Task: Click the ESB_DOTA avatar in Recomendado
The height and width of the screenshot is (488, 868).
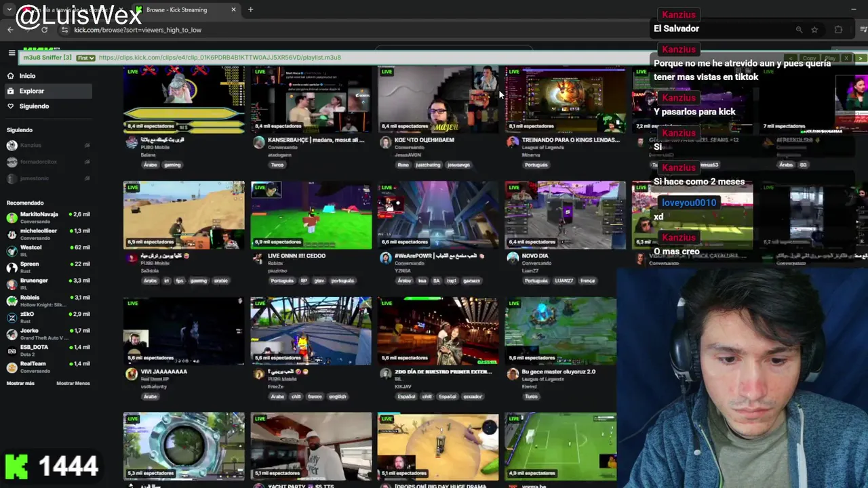Action: (x=12, y=350)
